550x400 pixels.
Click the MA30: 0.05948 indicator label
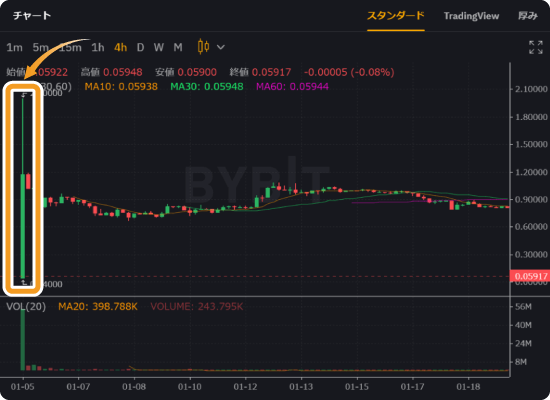[207, 87]
